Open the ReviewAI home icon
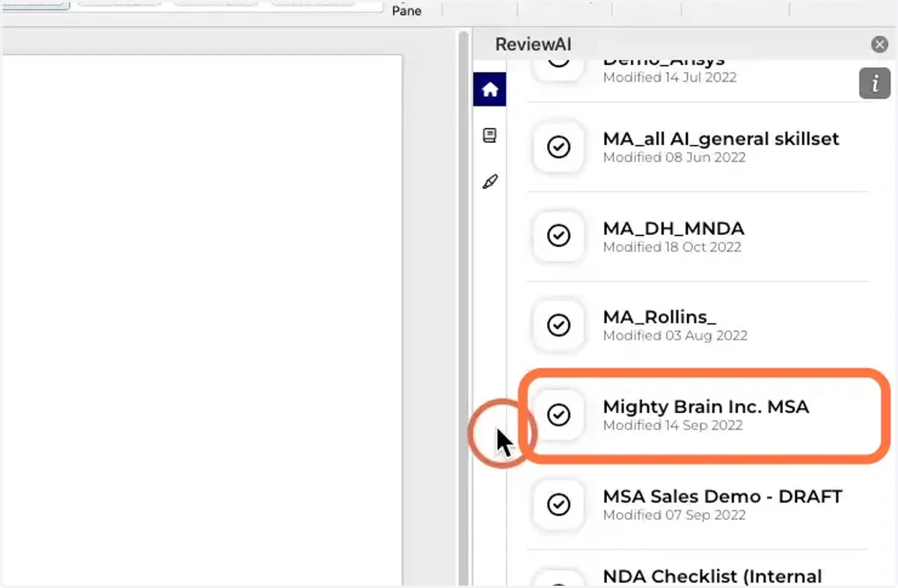 point(490,90)
